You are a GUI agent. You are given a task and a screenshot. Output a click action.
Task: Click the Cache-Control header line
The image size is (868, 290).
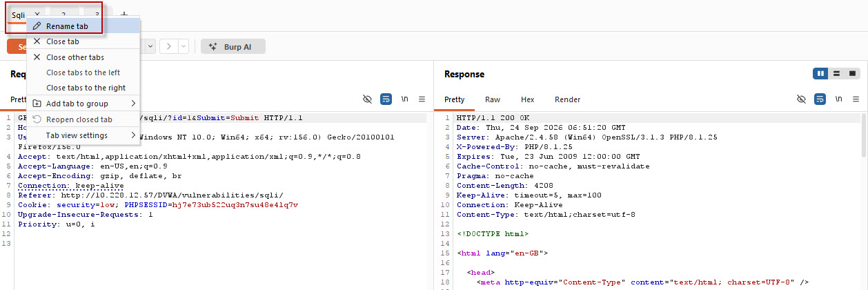point(553,166)
